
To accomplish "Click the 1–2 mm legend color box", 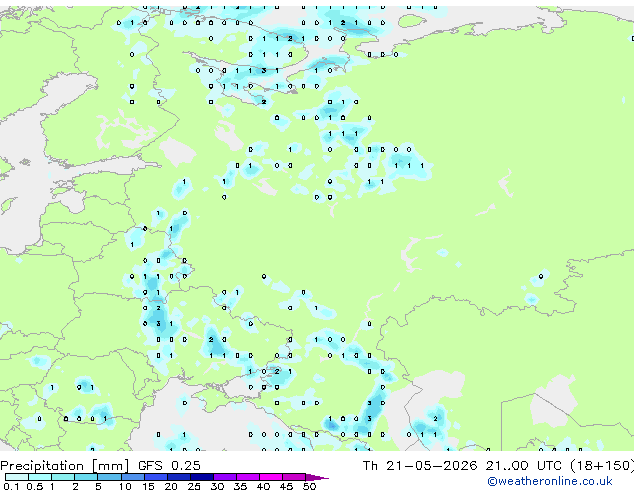I will (x=63, y=477).
